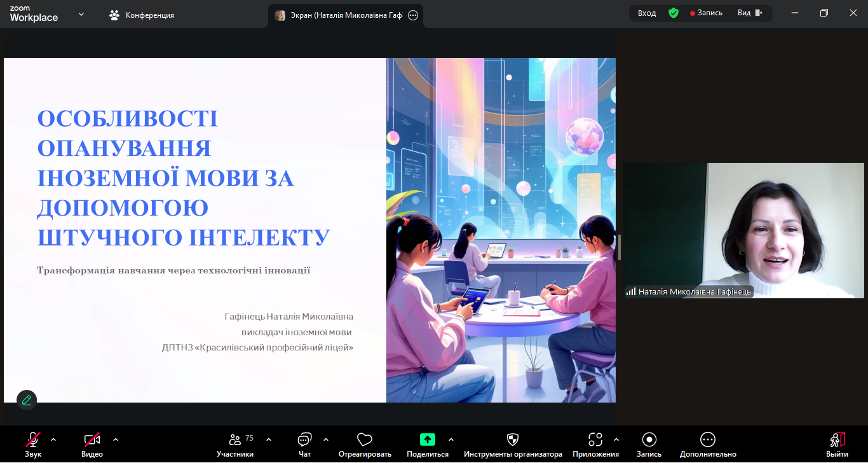Open the Приложения apps icon
Screen dimensions: 868x463
595,439
